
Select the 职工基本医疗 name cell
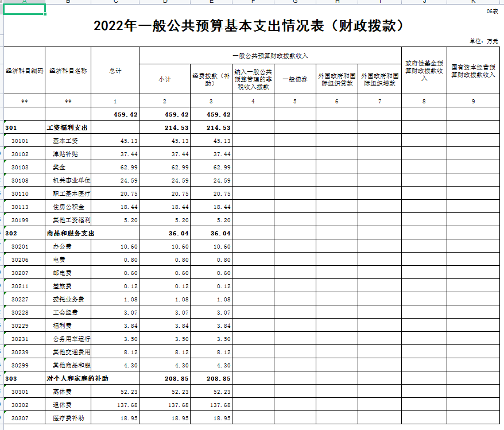pyautogui.click(x=68, y=193)
